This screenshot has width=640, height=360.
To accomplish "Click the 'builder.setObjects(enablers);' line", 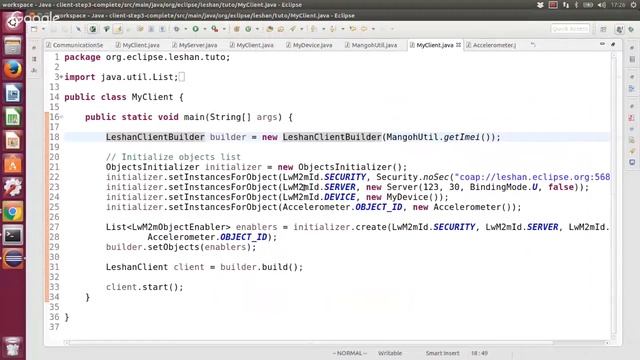I will coord(181,247).
